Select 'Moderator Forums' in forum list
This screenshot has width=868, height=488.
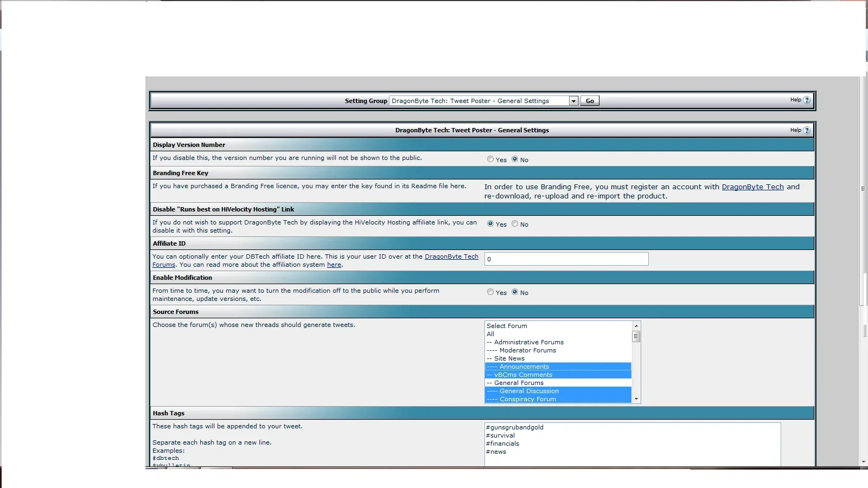558,350
